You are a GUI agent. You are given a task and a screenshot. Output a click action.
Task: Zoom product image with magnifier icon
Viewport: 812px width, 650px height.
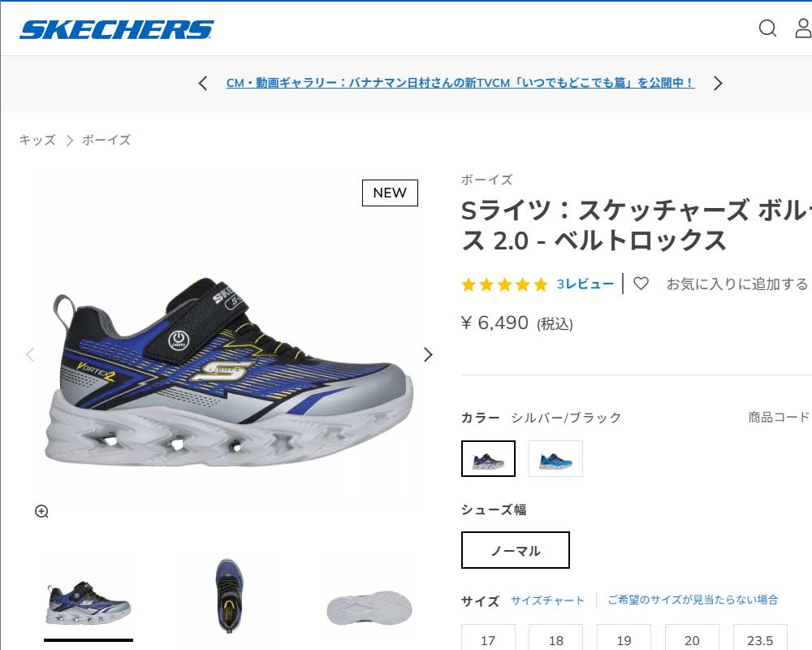pyautogui.click(x=41, y=512)
